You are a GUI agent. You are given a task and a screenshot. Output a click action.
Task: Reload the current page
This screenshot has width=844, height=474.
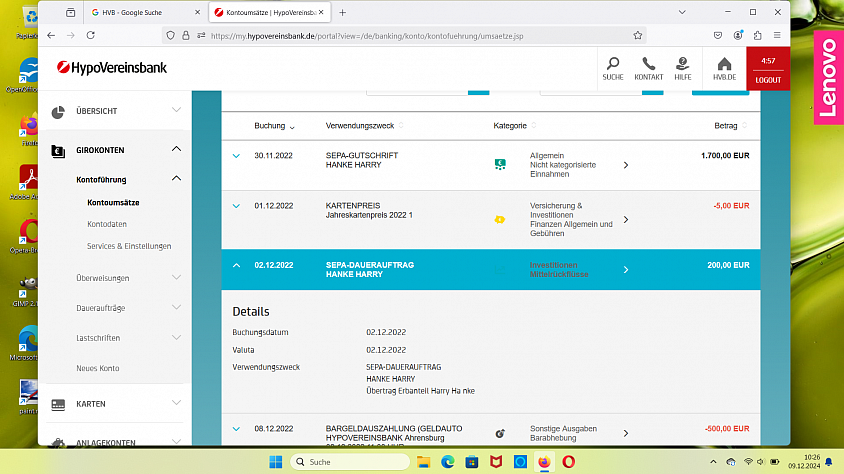(90, 36)
